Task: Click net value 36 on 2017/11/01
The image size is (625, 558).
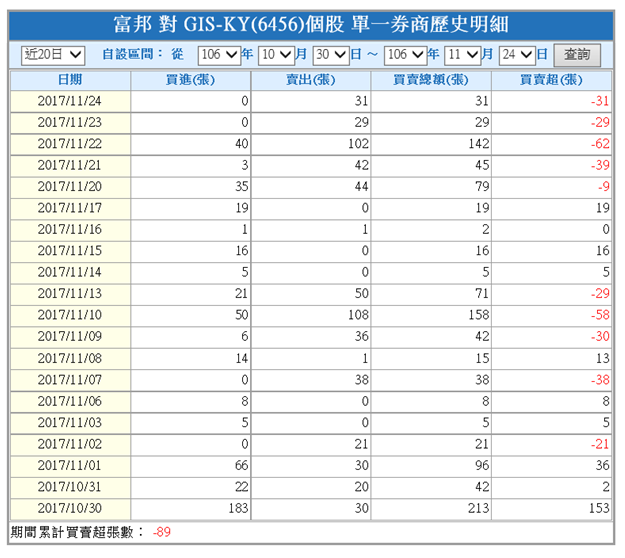Action: (x=603, y=466)
